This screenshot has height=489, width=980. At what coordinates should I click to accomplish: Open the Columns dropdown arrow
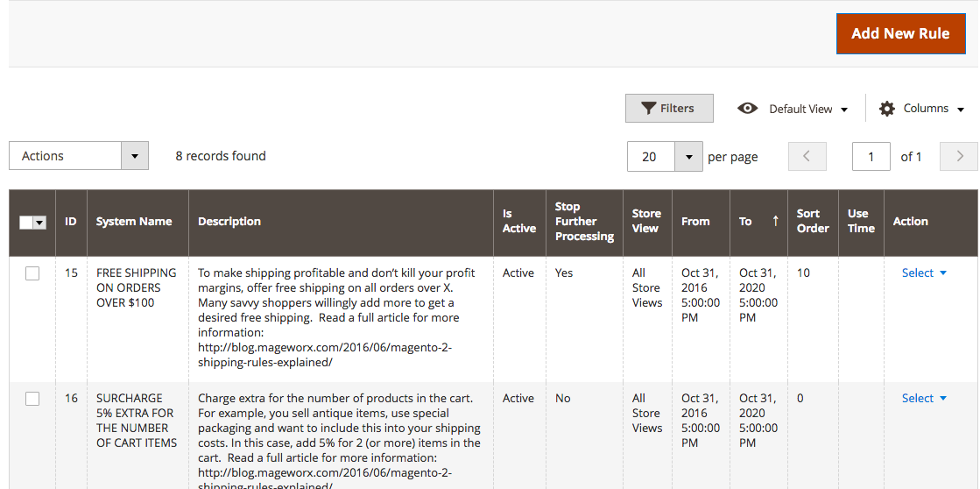(961, 110)
